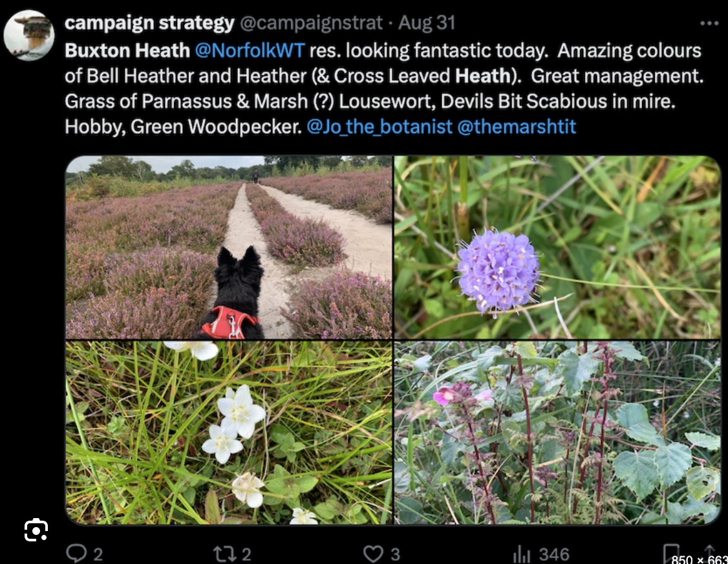Image resolution: width=728 pixels, height=564 pixels.
Task: Like the tweet with heart icon
Action: [373, 553]
